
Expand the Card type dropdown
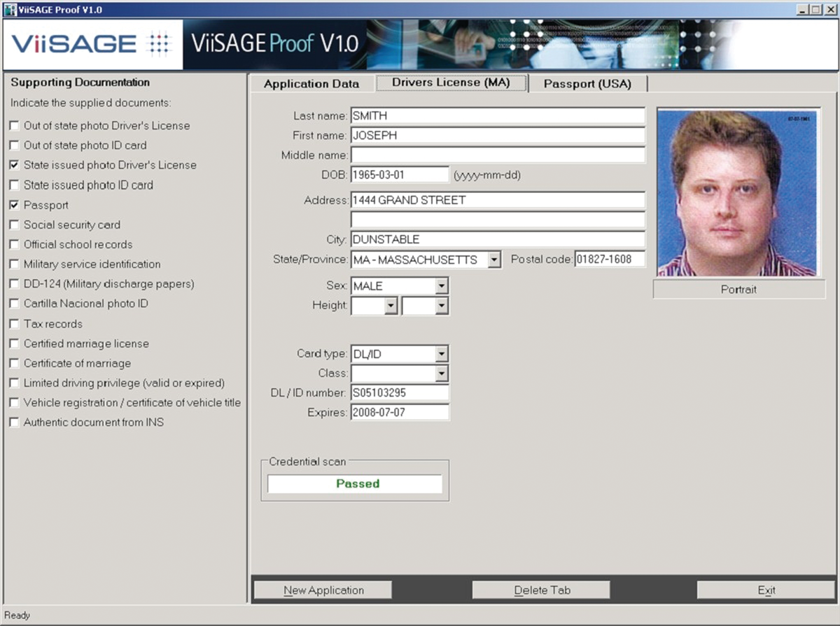coord(443,353)
